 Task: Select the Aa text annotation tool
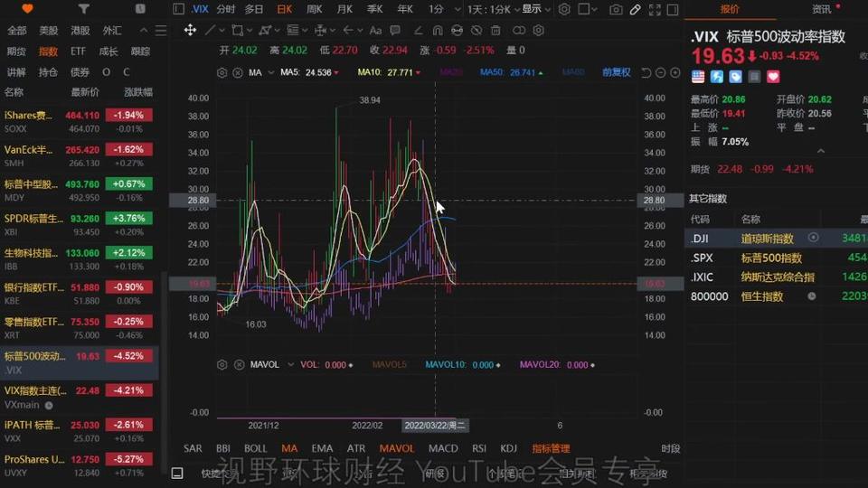tap(375, 30)
